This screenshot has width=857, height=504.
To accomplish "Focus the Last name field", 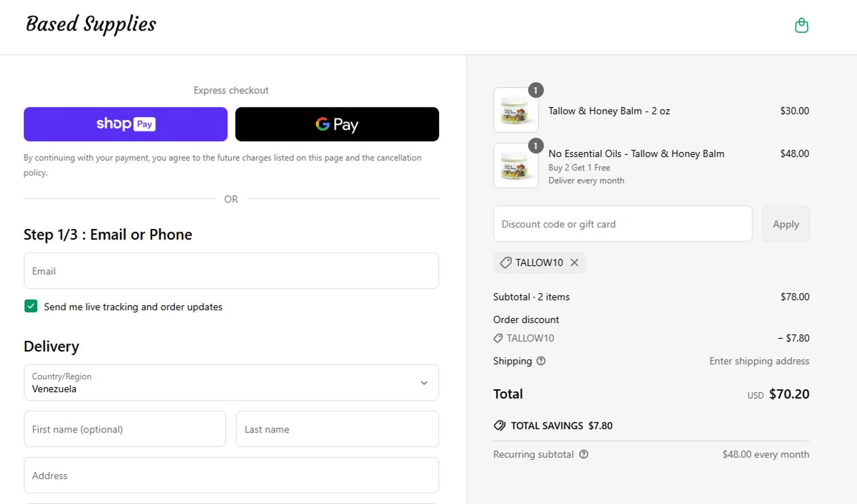I will pos(337,429).
